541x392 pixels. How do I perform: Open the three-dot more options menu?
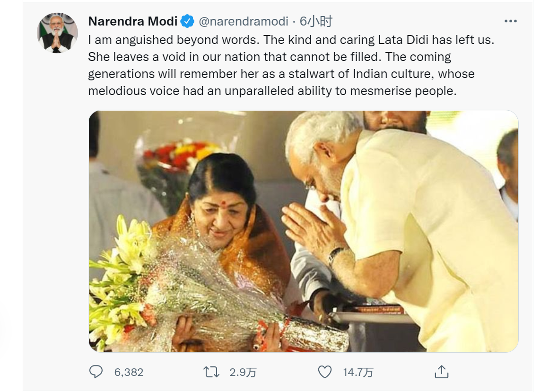tap(510, 21)
